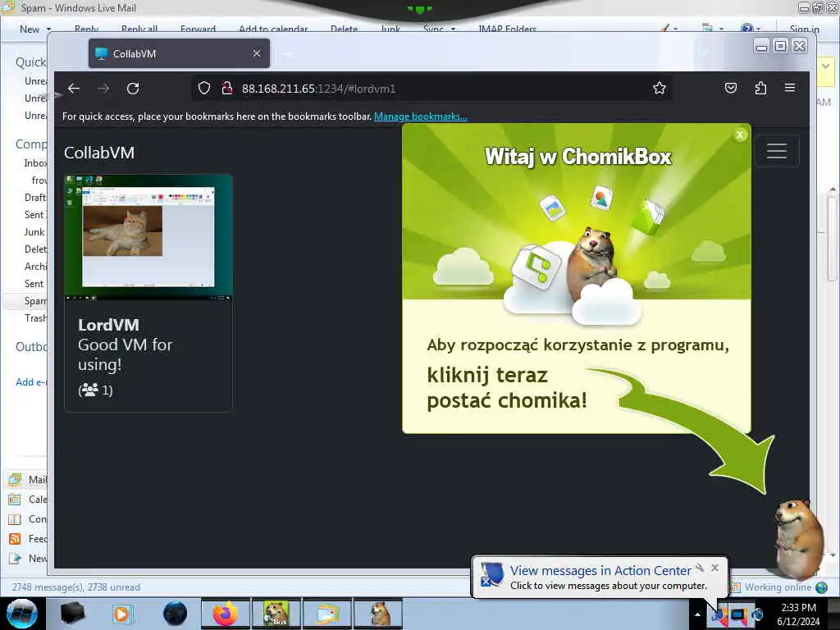Screen dimensions: 840x630
Task: Click the display tray icon
Action: 738,615
